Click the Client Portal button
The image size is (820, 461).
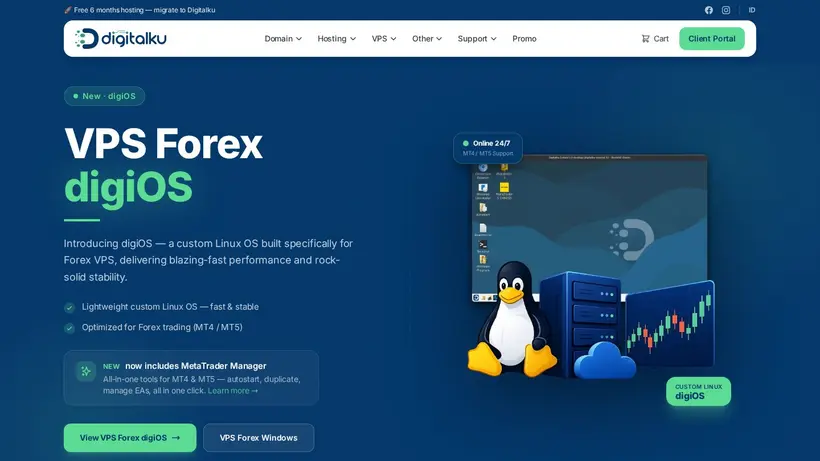(x=712, y=39)
